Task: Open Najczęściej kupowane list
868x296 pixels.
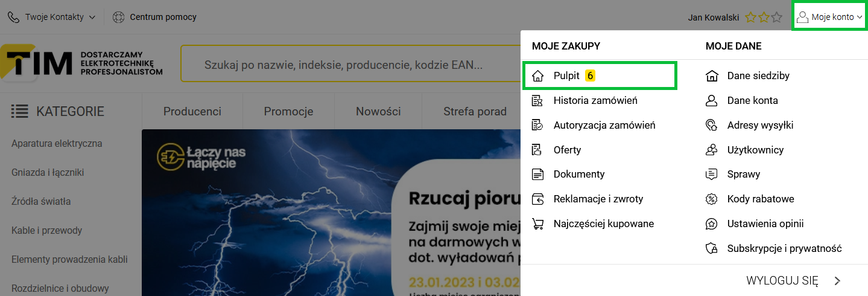Action: pyautogui.click(x=604, y=224)
